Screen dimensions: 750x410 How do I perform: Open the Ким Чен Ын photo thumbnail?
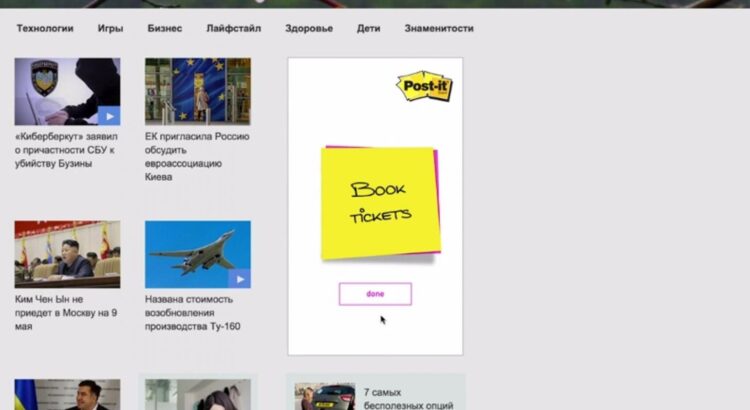(67, 255)
